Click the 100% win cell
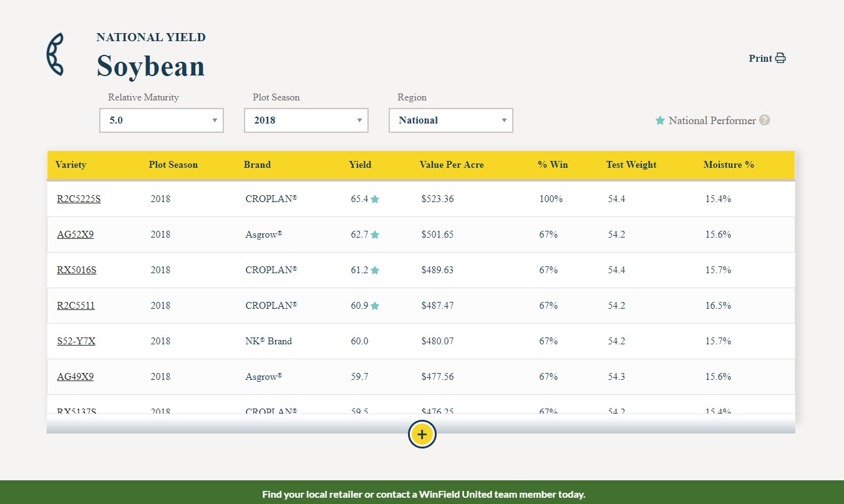The width and height of the screenshot is (844, 504). (x=551, y=199)
